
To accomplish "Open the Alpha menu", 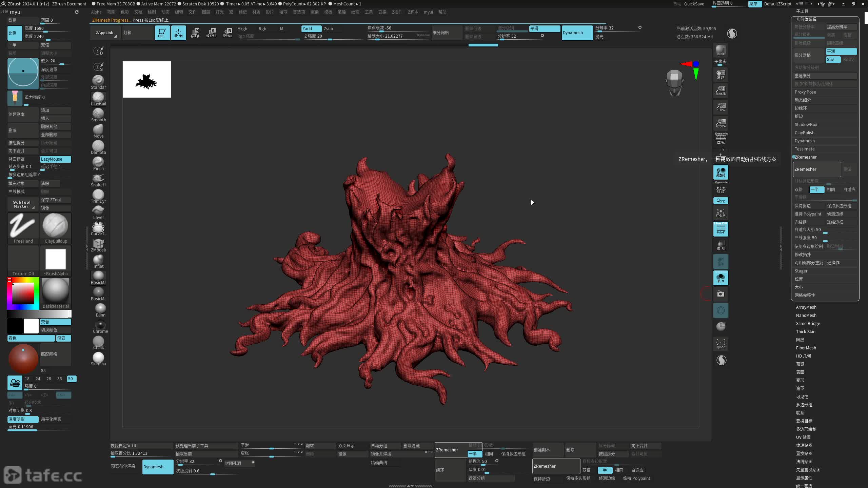I will pyautogui.click(x=96, y=12).
